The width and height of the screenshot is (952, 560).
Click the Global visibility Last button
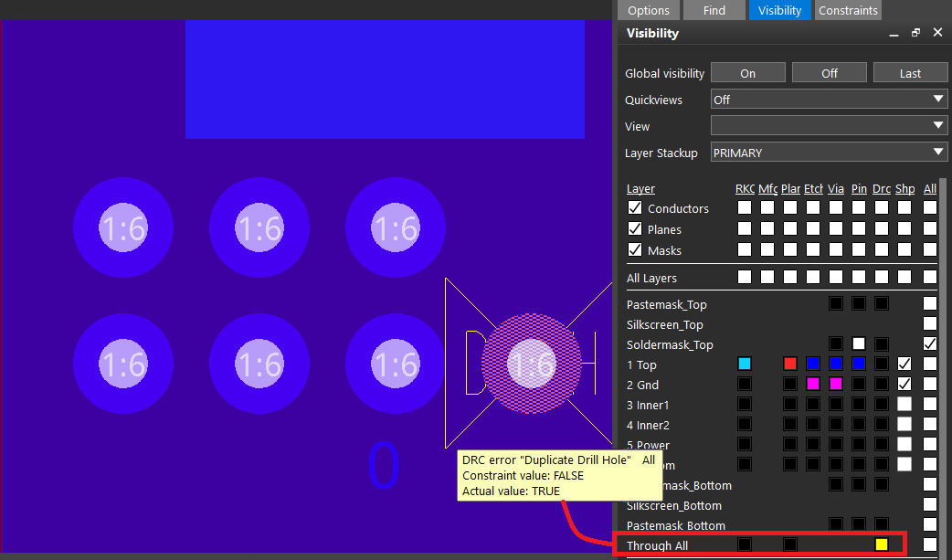click(x=910, y=73)
